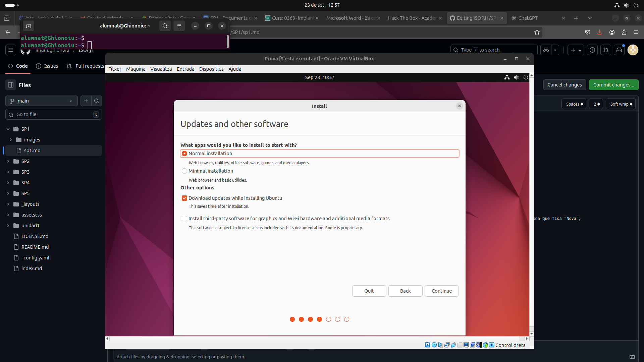Enable third-party software installation checkbox

pos(184,219)
